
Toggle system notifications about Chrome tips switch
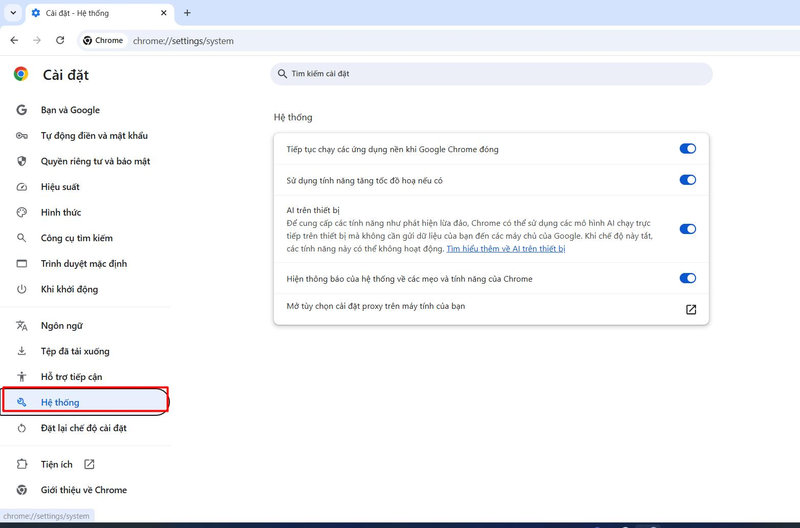click(x=687, y=278)
